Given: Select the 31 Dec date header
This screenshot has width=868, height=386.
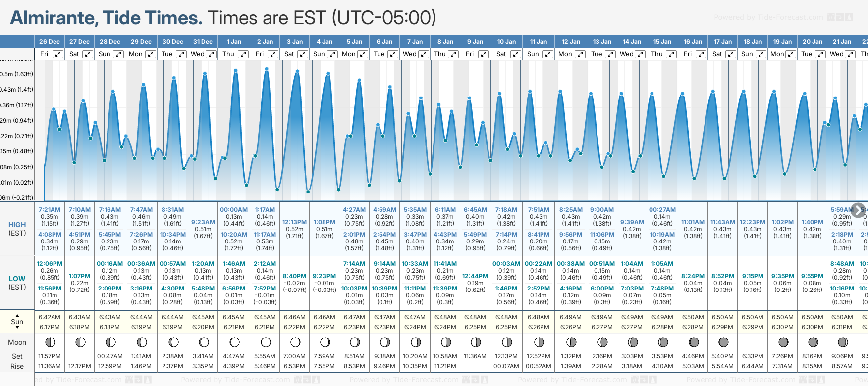Looking at the screenshot, I should pyautogui.click(x=203, y=42).
